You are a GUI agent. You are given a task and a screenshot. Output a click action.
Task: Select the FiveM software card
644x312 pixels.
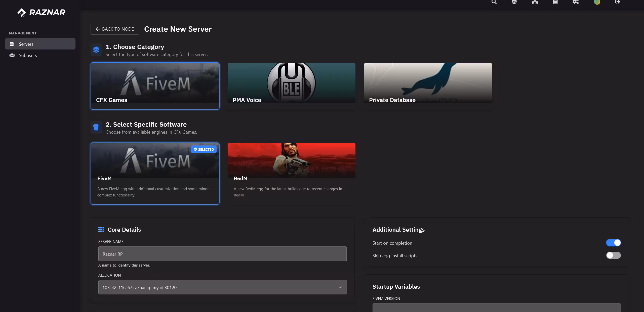coord(155,174)
